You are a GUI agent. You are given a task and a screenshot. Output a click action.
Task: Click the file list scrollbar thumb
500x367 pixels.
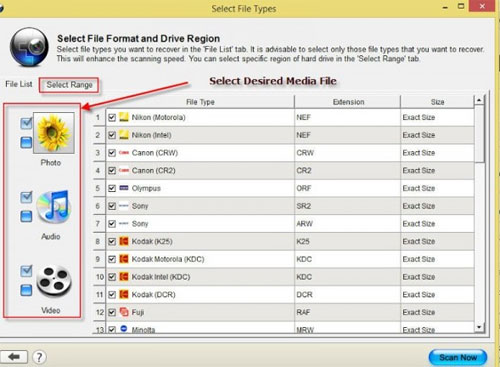coord(479,133)
